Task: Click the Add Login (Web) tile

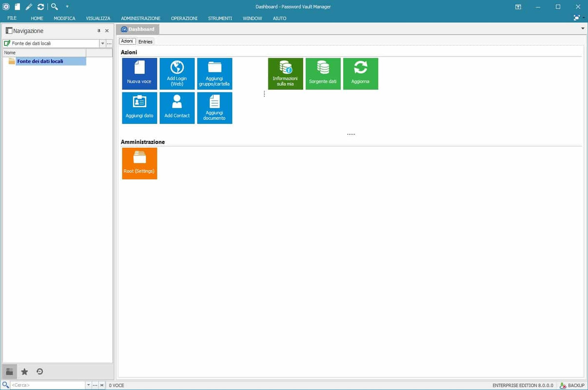Action: coord(177,74)
